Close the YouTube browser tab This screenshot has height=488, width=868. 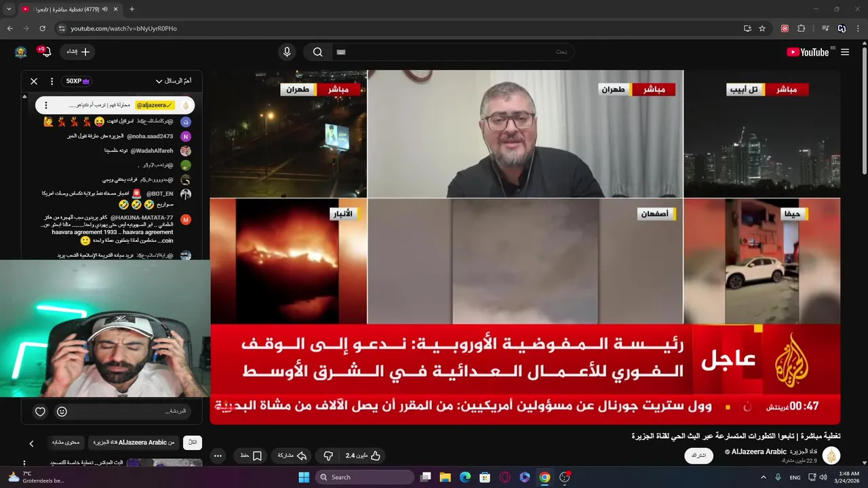[x=115, y=9]
